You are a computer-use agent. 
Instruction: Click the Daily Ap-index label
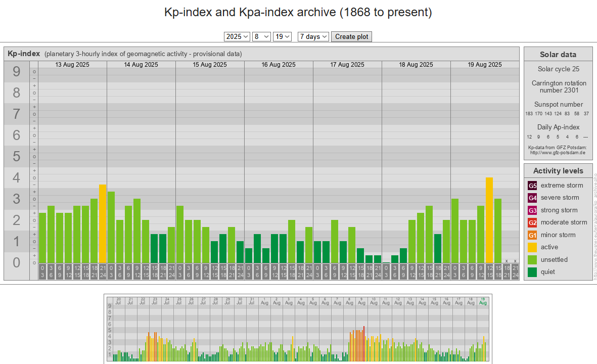click(558, 127)
